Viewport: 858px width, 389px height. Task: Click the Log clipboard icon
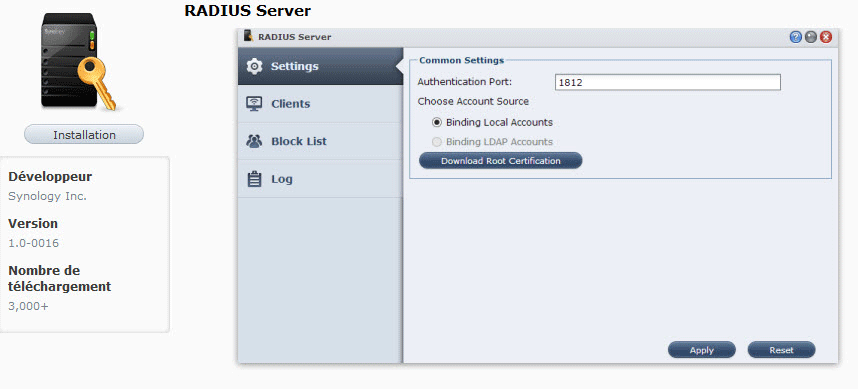(254, 179)
